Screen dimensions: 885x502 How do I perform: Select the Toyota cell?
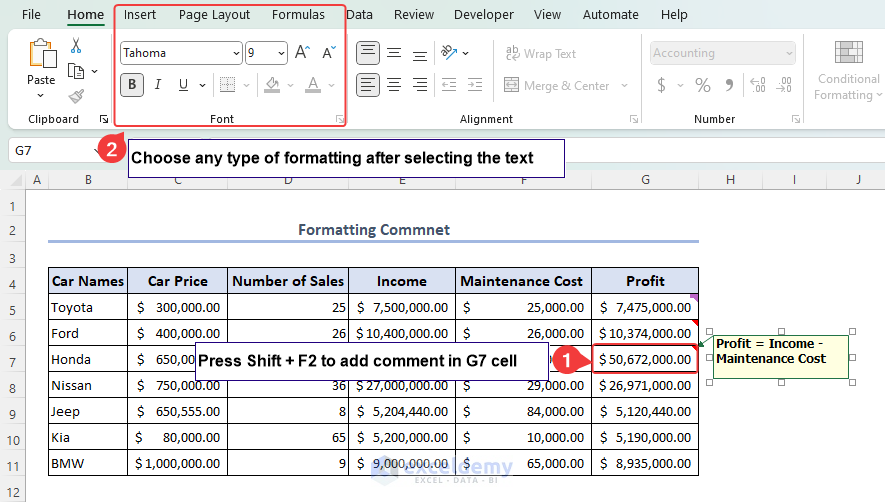tap(88, 307)
